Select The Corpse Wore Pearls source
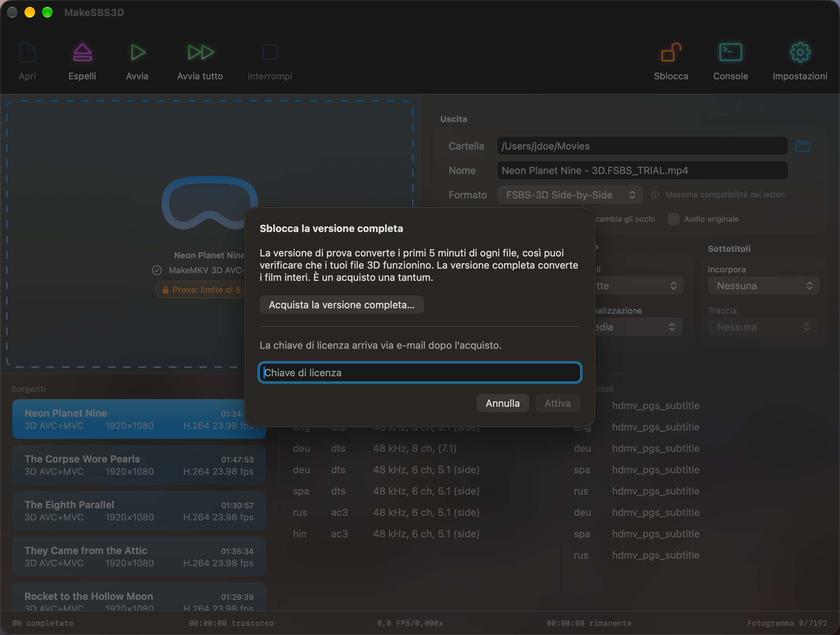 click(139, 465)
